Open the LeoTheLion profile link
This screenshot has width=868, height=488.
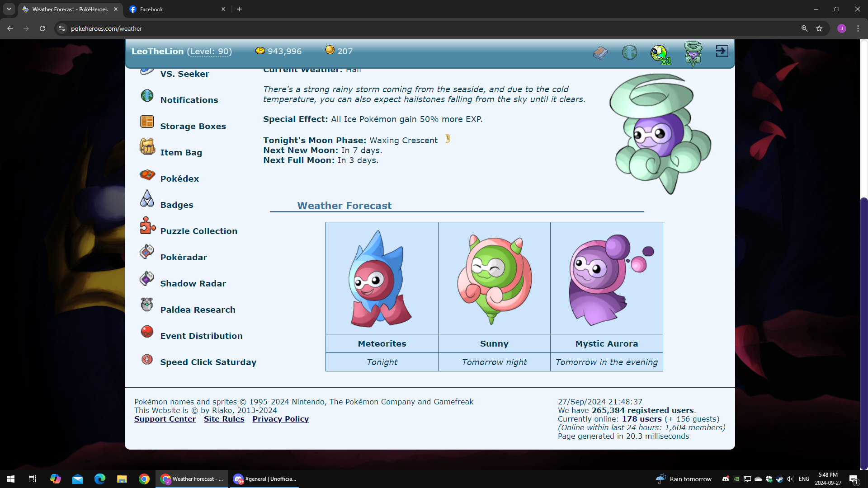point(157,52)
